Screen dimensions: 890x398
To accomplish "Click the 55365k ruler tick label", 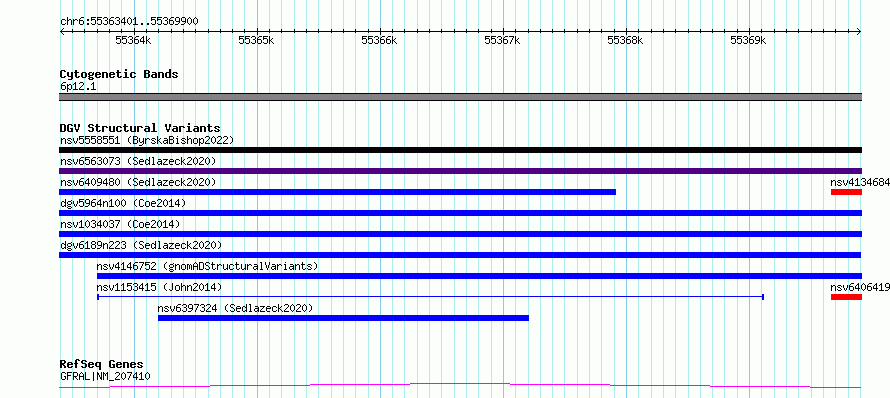I will click(256, 40).
